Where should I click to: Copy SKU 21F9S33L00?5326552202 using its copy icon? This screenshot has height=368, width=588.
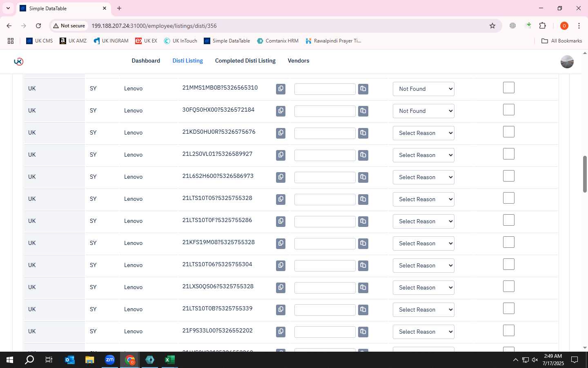pyautogui.click(x=281, y=332)
